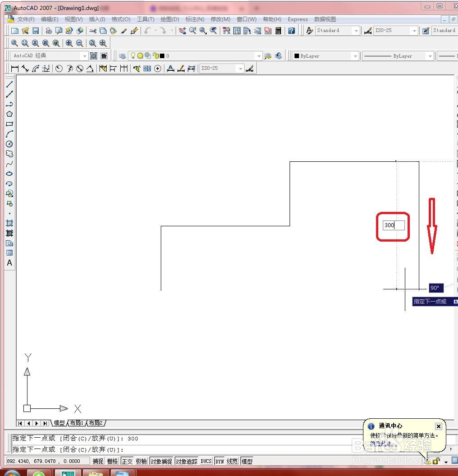The height and width of the screenshot is (476, 458).
Task: Open the ByLayer linetype dropdown
Action: 430,56
